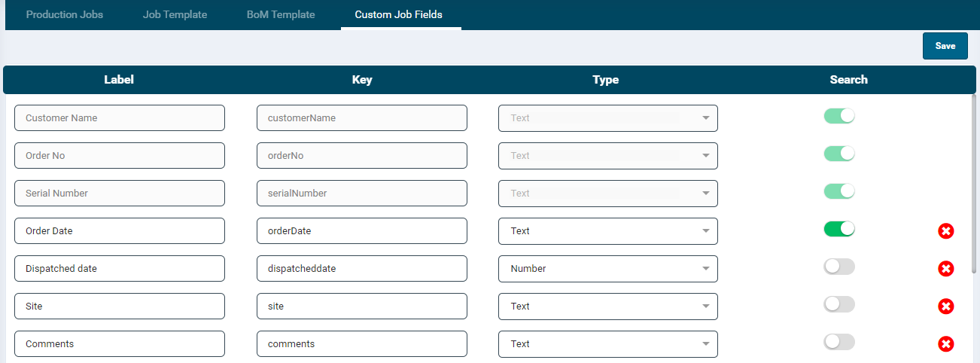Open Type dropdown for Order Date
Viewport: 980px width, 363px height.
pyautogui.click(x=607, y=231)
